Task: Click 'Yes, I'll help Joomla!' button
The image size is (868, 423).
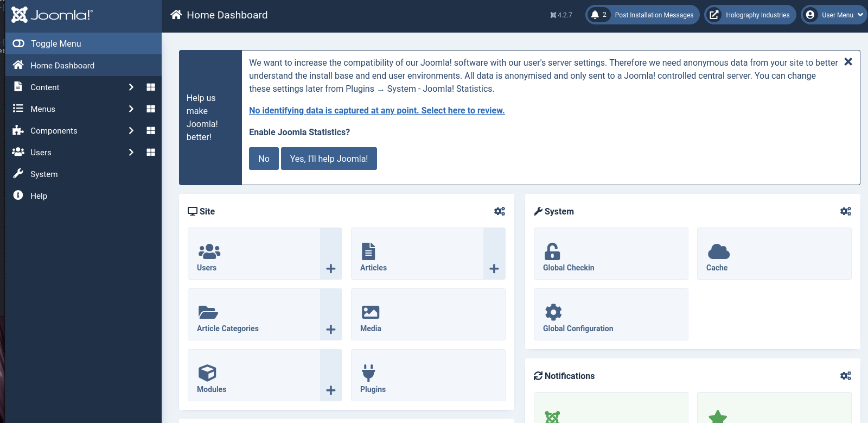Action: [329, 159]
